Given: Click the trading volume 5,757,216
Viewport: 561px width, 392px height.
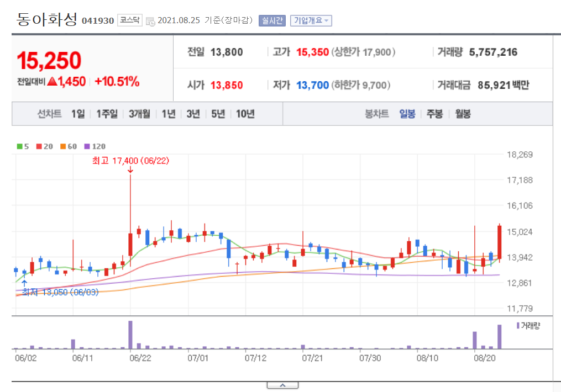Looking at the screenshot, I should pyautogui.click(x=493, y=52).
